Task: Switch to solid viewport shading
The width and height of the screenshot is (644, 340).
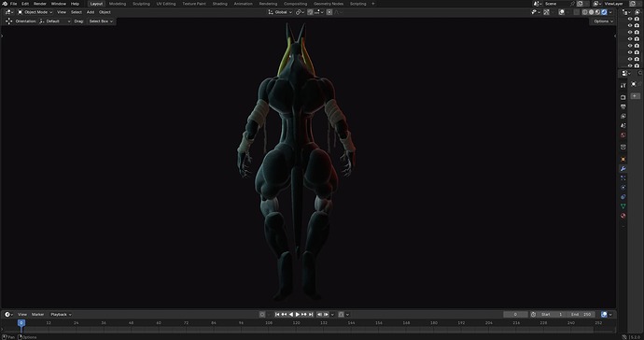Action: [x=592, y=12]
